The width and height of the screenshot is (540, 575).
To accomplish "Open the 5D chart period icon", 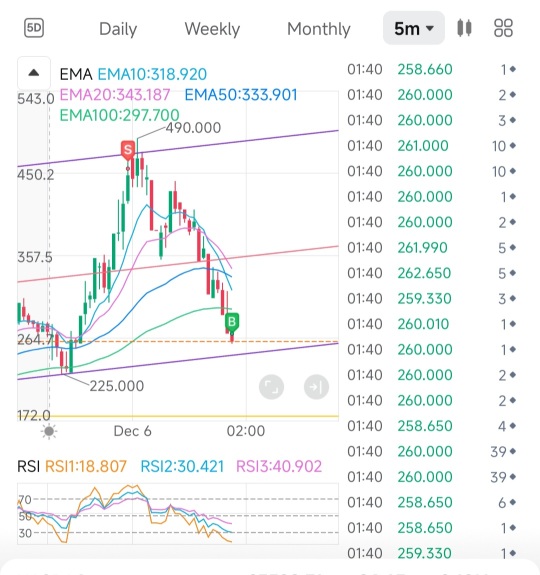I will pos(34,28).
